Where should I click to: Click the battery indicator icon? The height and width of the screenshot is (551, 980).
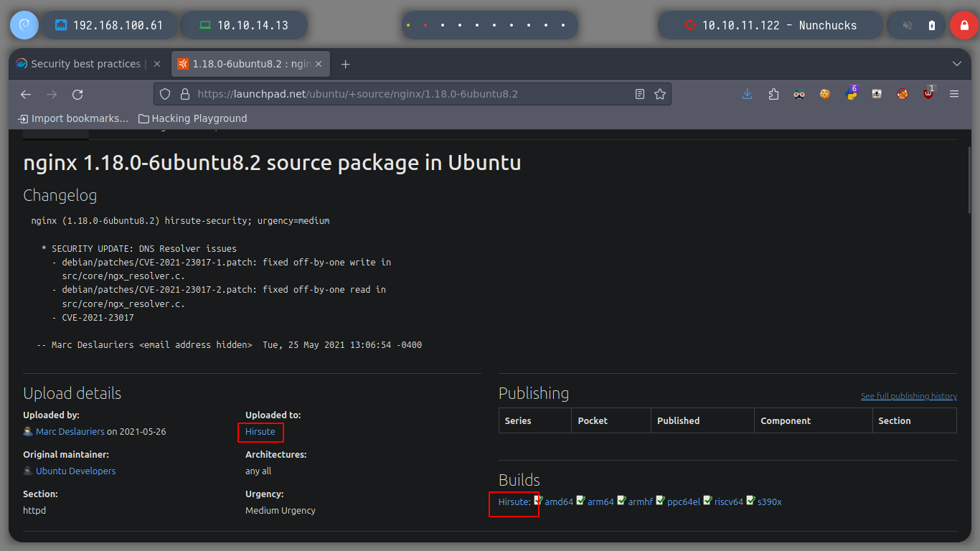click(x=932, y=25)
